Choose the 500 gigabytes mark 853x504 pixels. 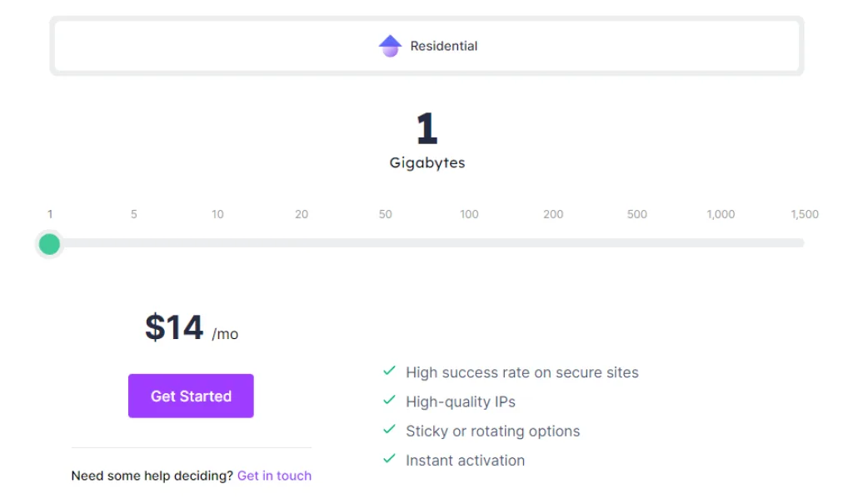pyautogui.click(x=637, y=214)
